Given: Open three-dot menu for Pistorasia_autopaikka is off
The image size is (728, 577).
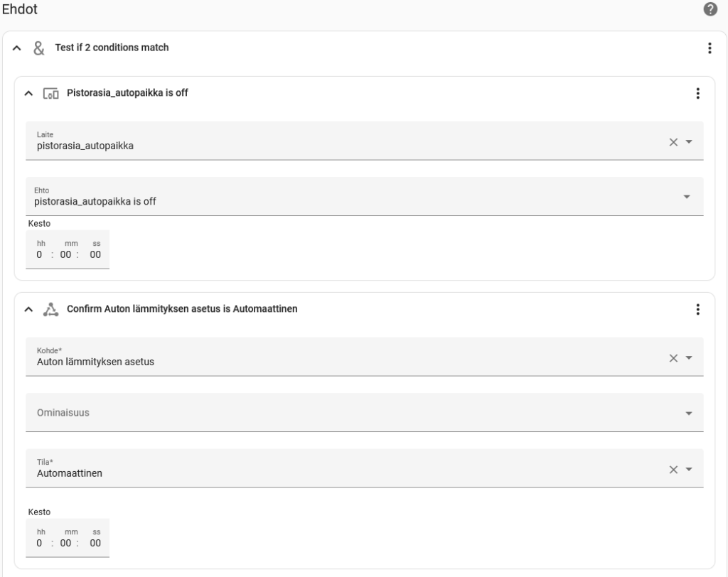Looking at the screenshot, I should point(697,93).
